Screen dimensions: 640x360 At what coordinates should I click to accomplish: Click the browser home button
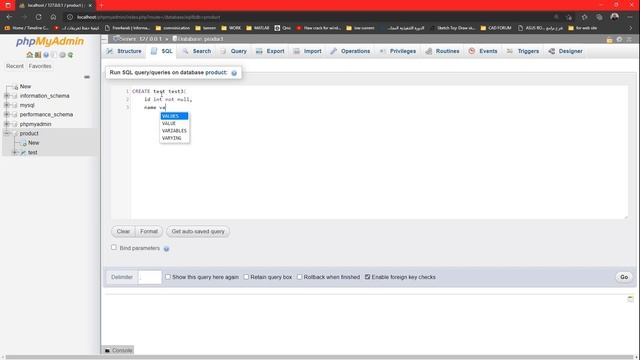(x=53, y=17)
